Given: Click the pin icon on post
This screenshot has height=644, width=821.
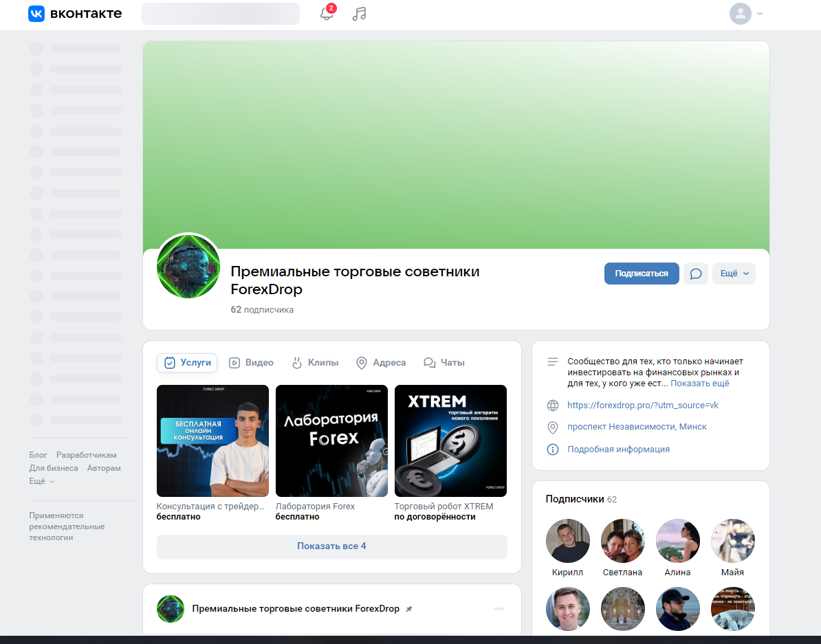Looking at the screenshot, I should (409, 609).
